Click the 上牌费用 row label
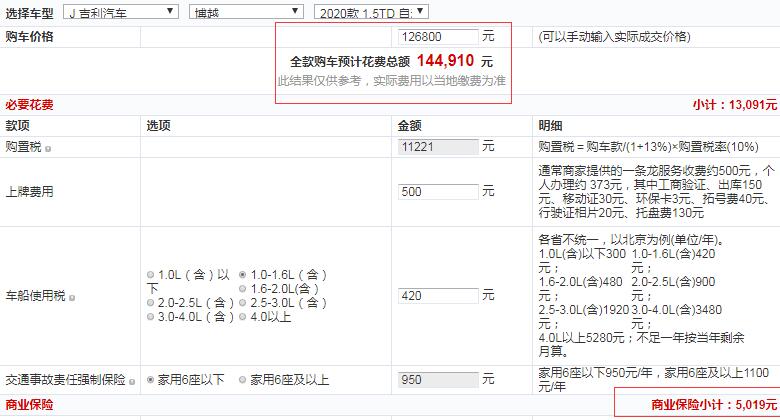This screenshot has width=780, height=420. pyautogui.click(x=29, y=192)
